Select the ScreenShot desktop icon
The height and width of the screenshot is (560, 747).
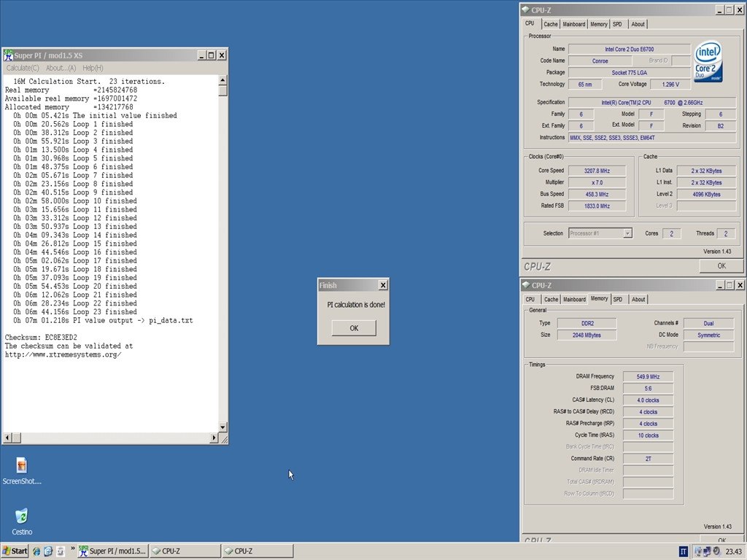point(21,471)
